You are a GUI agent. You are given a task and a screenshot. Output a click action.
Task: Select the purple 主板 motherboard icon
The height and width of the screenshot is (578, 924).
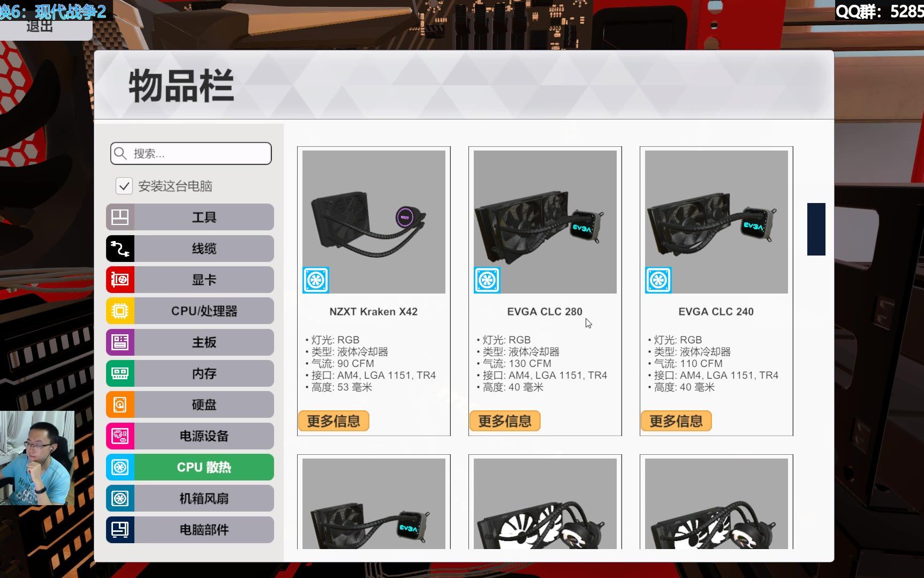click(x=120, y=342)
